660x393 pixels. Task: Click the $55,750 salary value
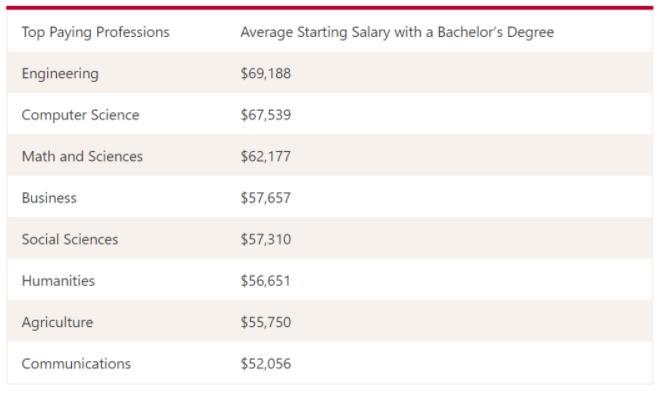(266, 322)
